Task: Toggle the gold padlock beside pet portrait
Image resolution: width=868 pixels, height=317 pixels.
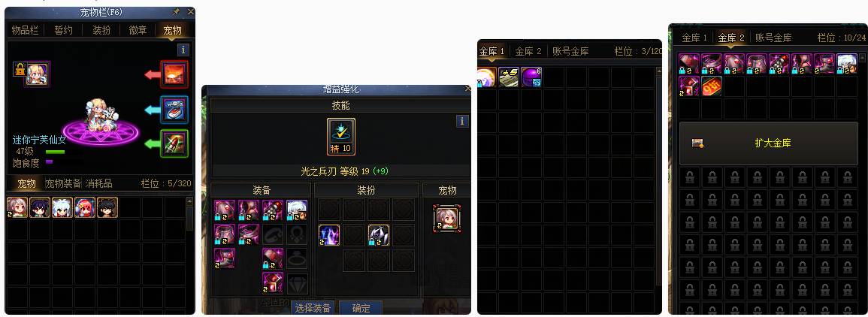Action: [20, 70]
